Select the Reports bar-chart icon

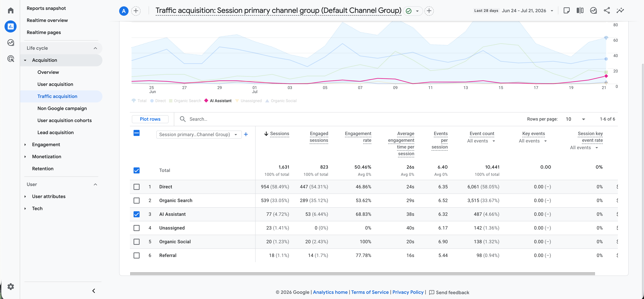[11, 26]
